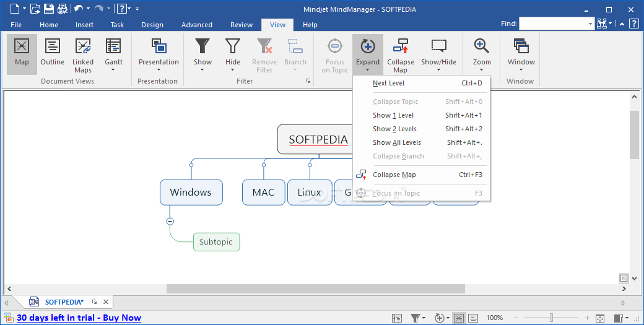Open the Customize Quick Access Toolbar menu
The width and height of the screenshot is (644, 325).
pos(137,9)
